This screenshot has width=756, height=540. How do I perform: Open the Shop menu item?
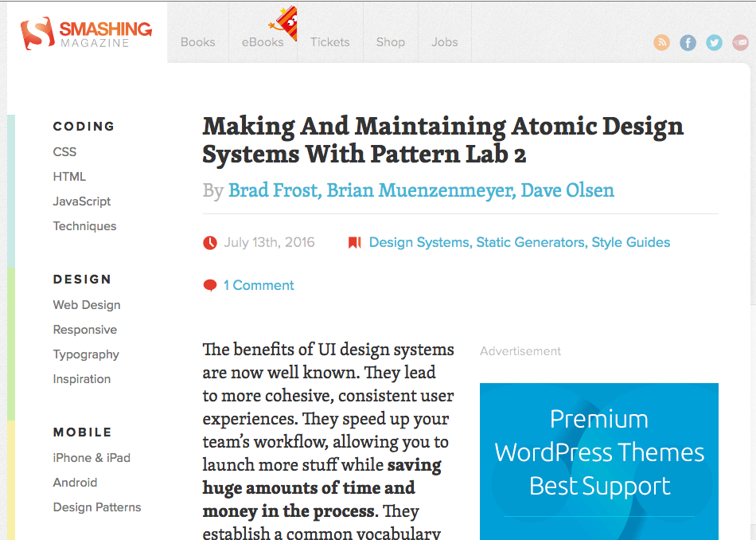[391, 42]
